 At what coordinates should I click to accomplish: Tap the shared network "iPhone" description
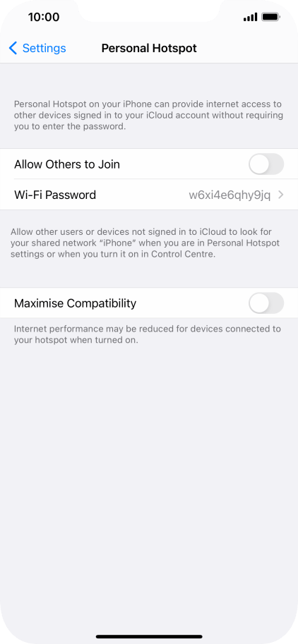(145, 243)
